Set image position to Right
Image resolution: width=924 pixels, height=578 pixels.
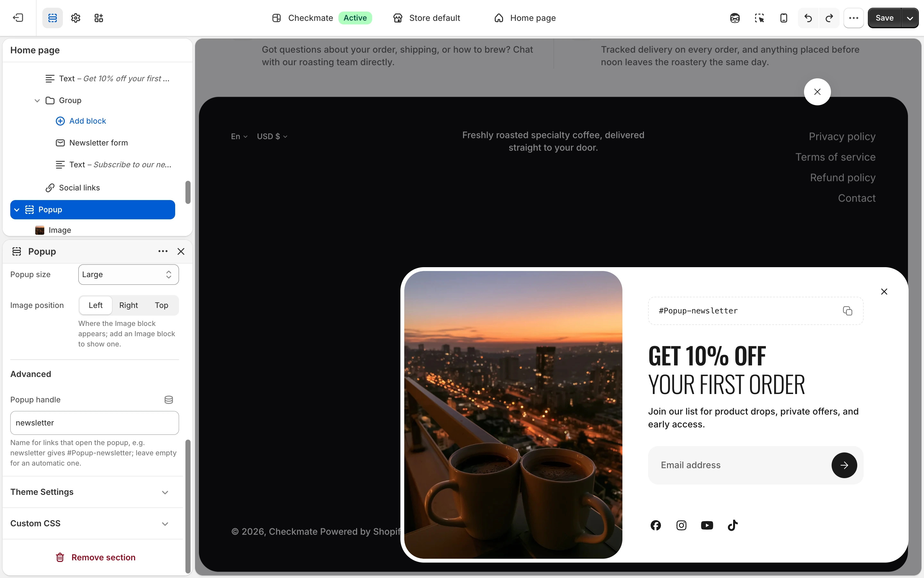coord(128,305)
